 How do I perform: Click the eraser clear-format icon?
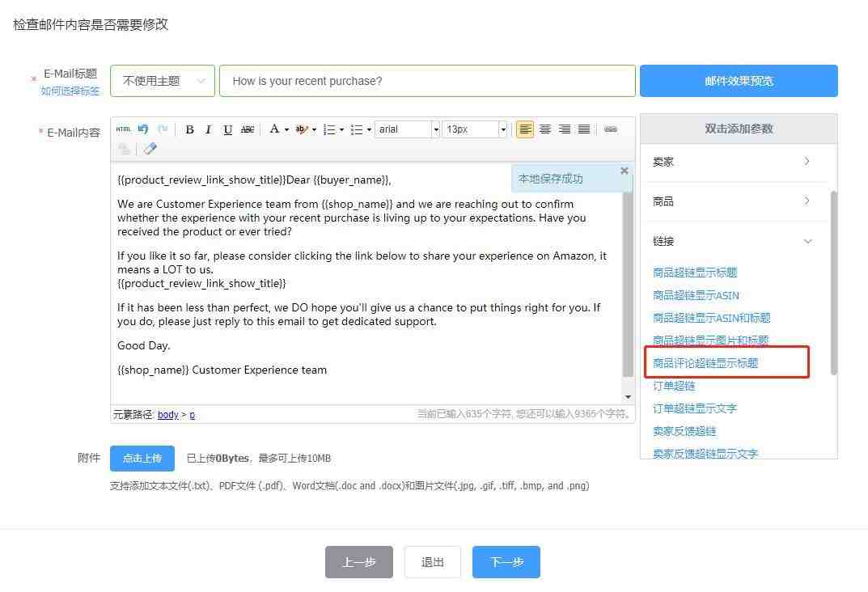point(150,149)
